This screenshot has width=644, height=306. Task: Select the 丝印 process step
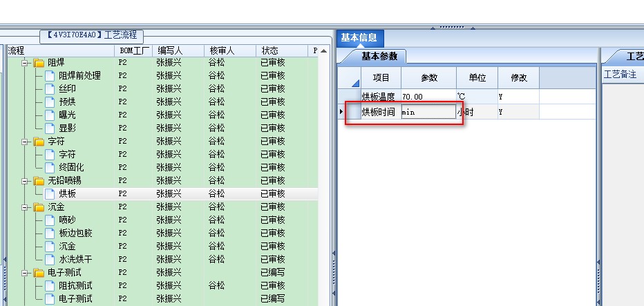[x=67, y=88]
